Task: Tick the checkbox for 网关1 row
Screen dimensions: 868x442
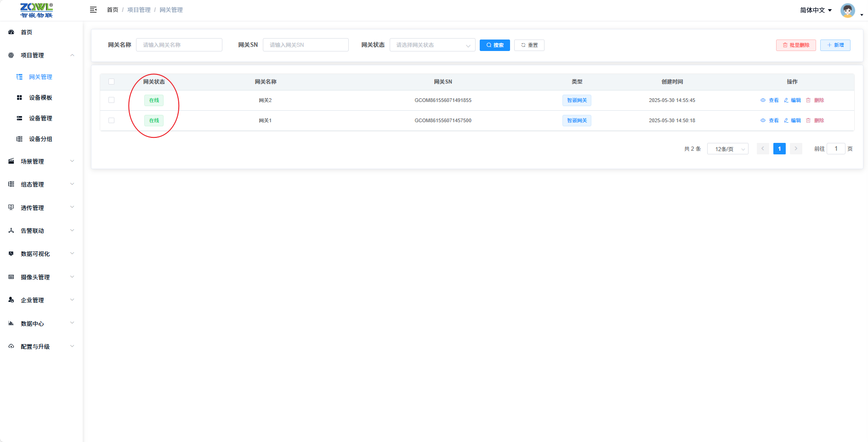Action: point(111,120)
